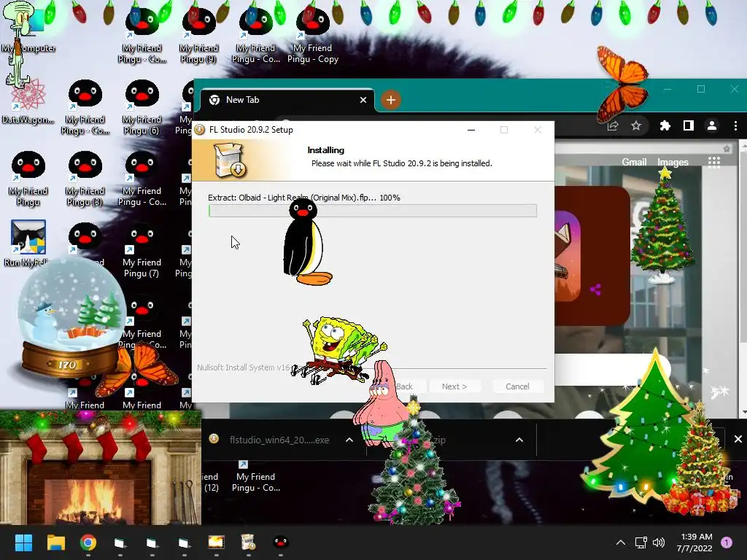This screenshot has height=560, width=747.
Task: Expand options for flstudio_win64 download
Action: [x=349, y=440]
